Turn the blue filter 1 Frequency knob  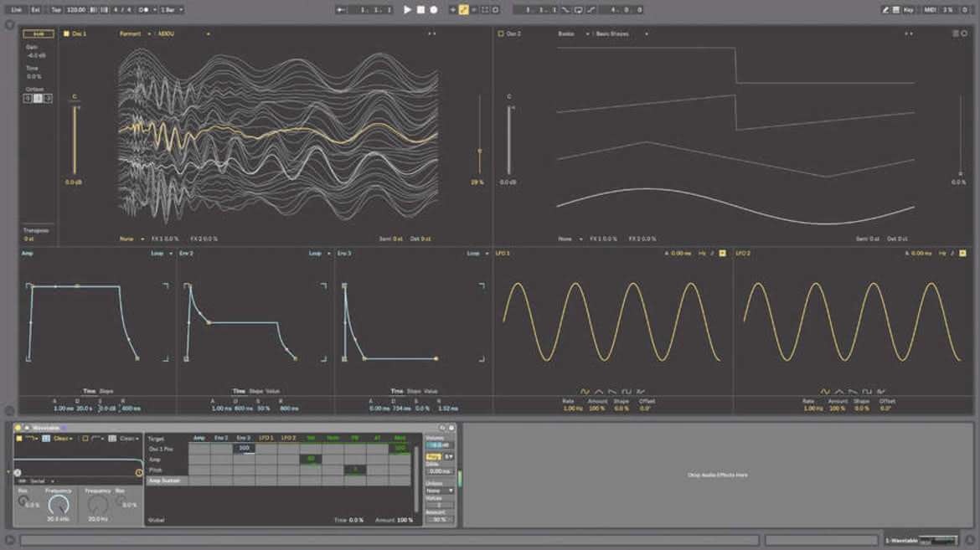59,505
